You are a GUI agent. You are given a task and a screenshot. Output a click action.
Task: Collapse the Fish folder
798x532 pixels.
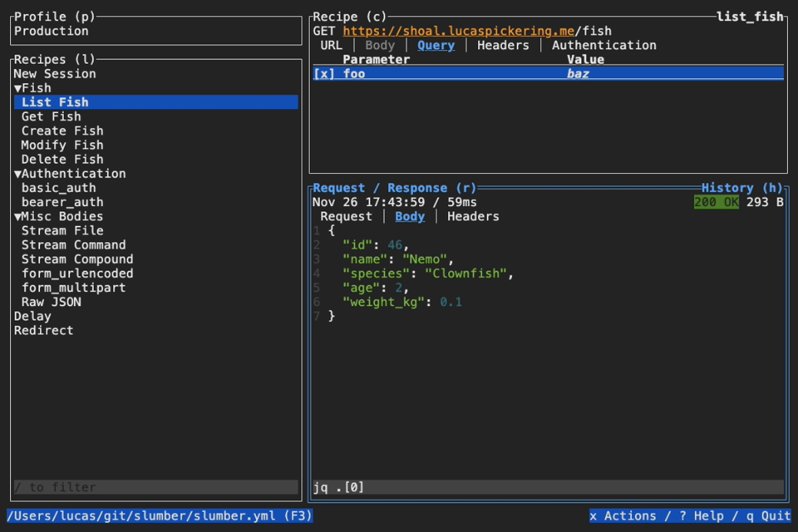coord(18,88)
